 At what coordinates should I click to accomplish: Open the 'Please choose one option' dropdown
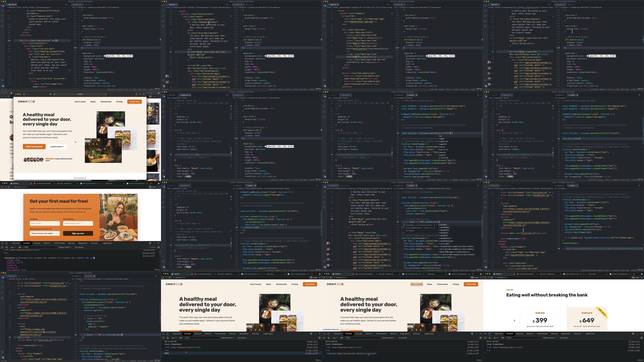[x=45, y=233]
